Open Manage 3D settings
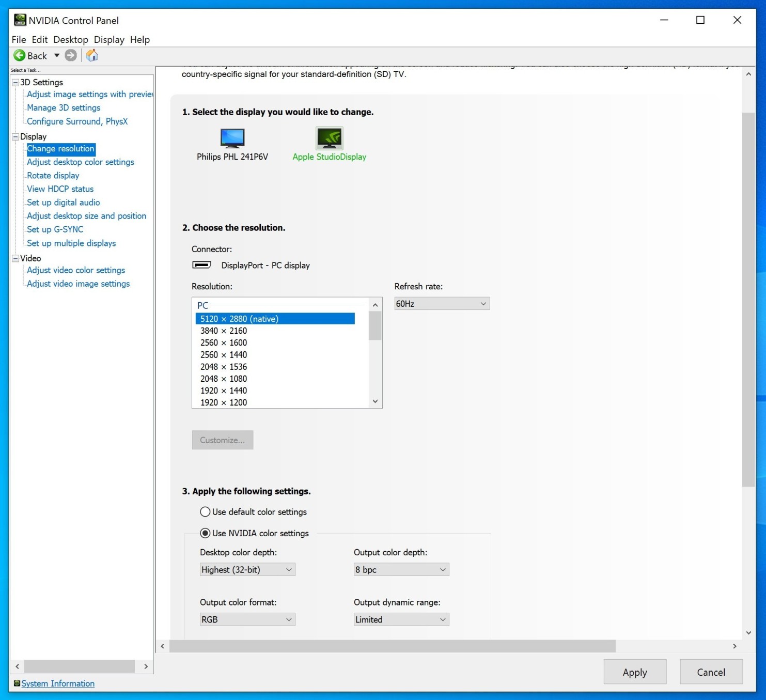 64,107
